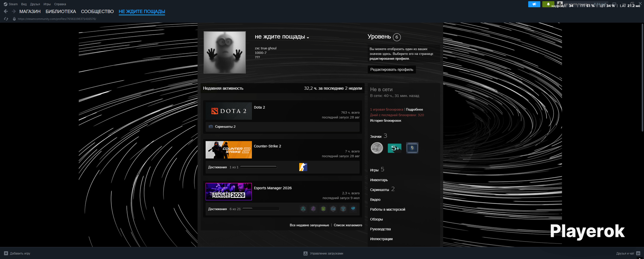Open the green notifications bell
The image size is (644, 259).
point(548,4)
